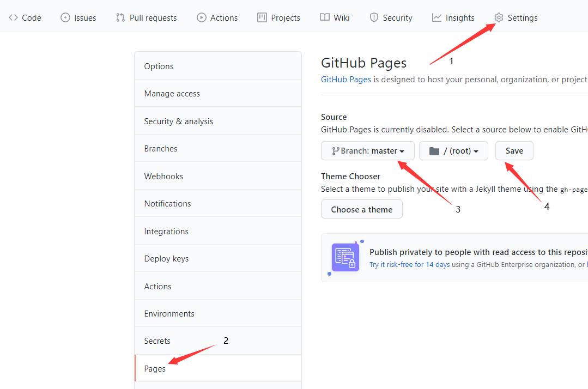Open the Pull requests tab

tap(146, 17)
